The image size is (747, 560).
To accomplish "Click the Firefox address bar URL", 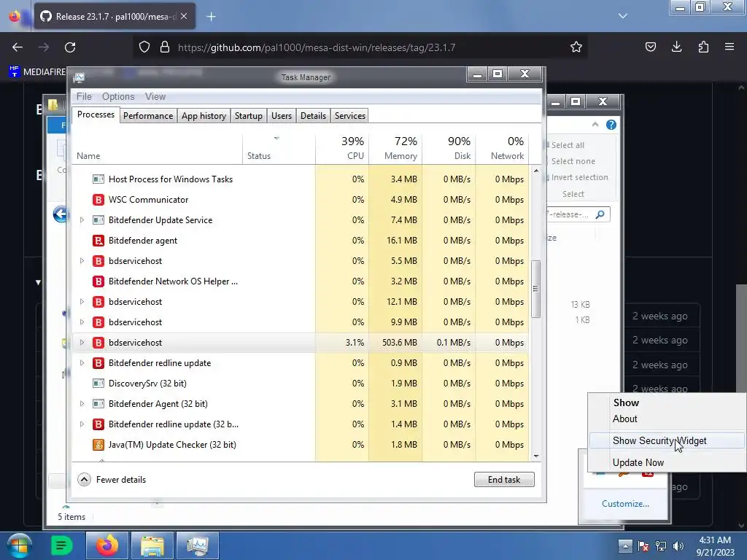I will (x=317, y=47).
